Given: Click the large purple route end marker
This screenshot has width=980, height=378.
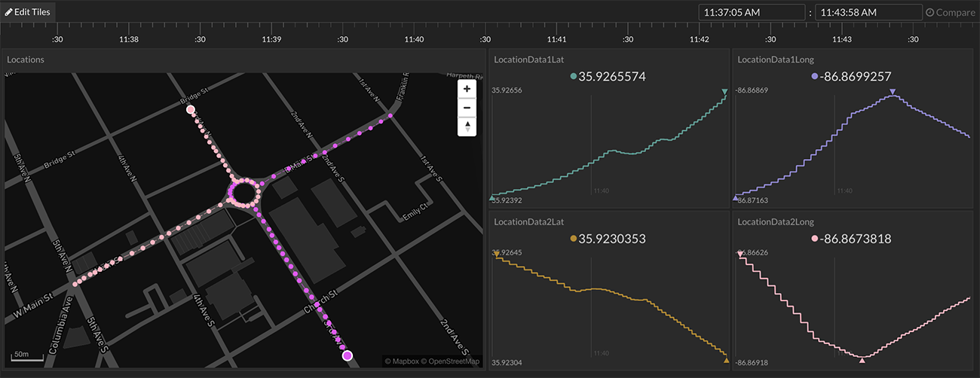Looking at the screenshot, I should click(x=347, y=355).
